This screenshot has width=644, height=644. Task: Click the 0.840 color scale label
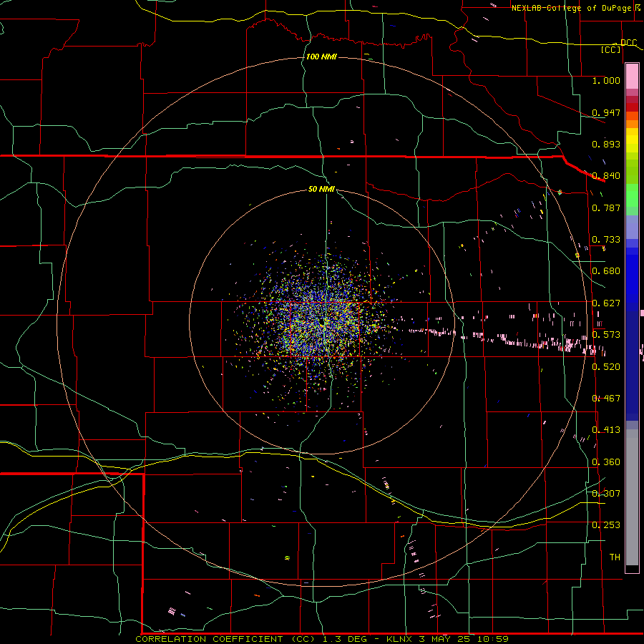606,176
